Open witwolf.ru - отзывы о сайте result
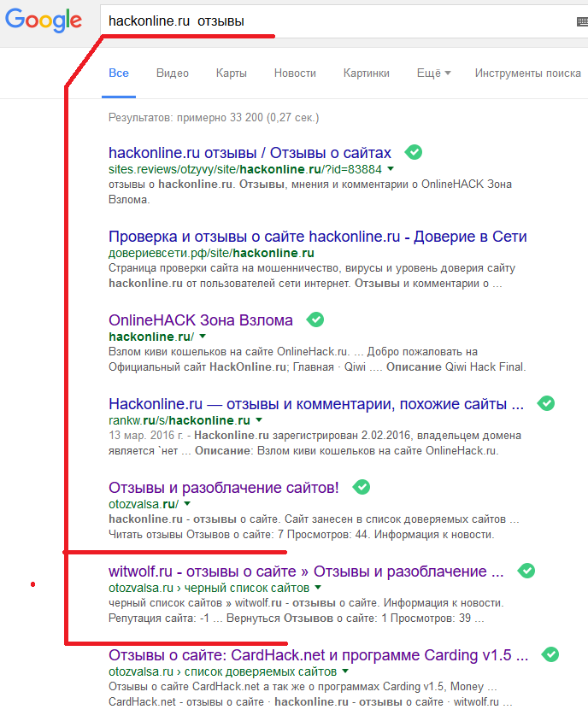The image size is (588, 727). pos(306,572)
